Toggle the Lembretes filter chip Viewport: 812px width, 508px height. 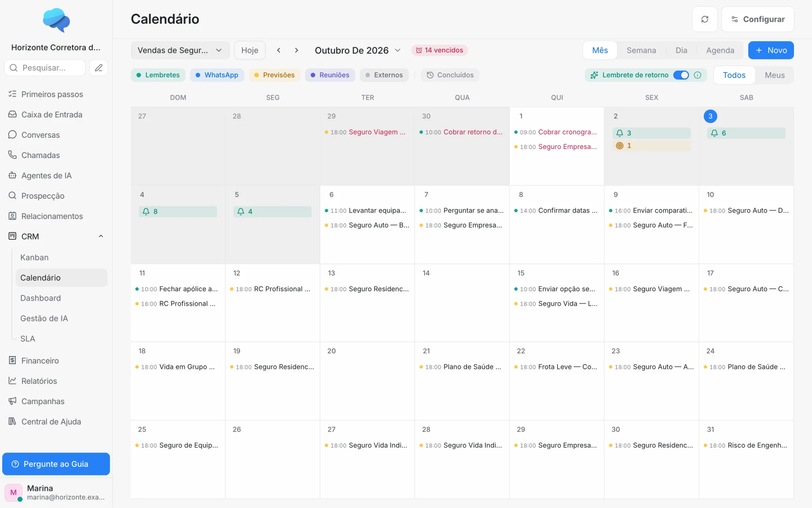(158, 75)
